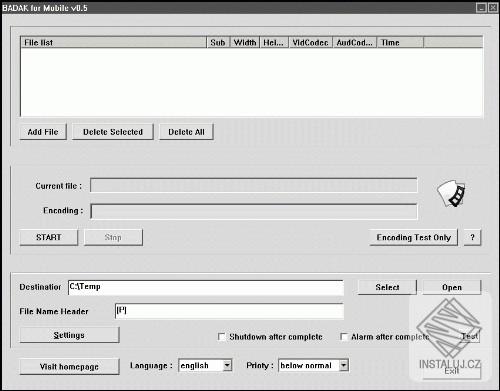500x391 pixels.
Task: Click the Sub column header
Action: (x=218, y=42)
